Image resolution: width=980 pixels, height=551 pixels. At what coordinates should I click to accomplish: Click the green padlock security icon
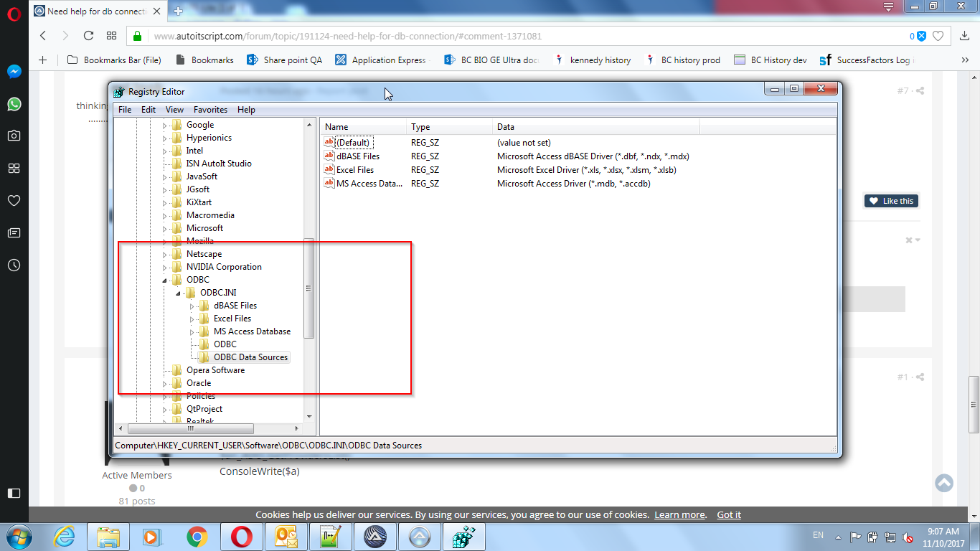pos(137,36)
